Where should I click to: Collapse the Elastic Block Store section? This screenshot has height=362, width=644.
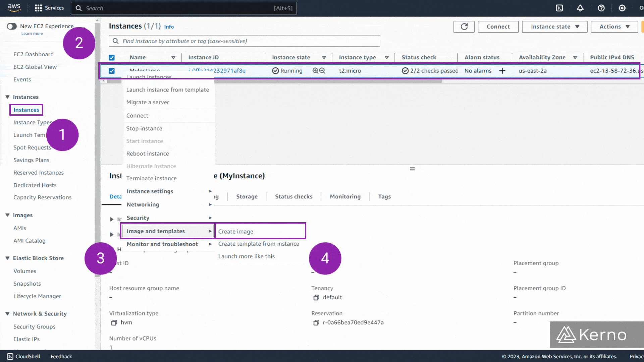click(7, 258)
